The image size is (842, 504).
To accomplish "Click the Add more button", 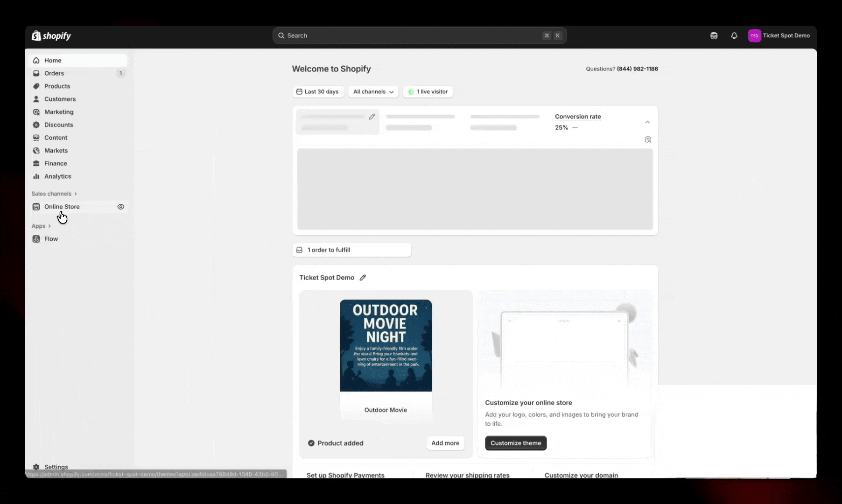I will click(445, 443).
